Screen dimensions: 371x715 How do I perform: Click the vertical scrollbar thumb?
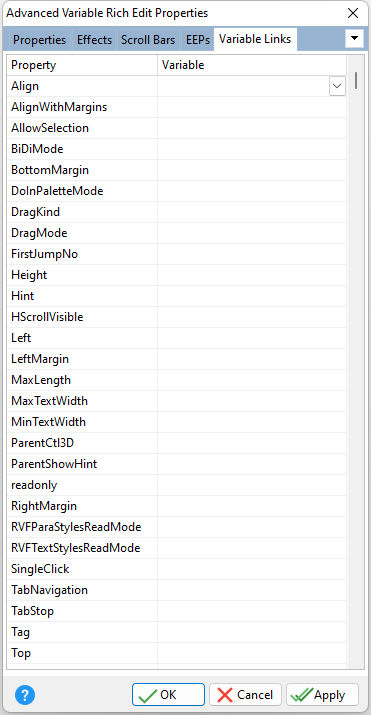point(356,81)
